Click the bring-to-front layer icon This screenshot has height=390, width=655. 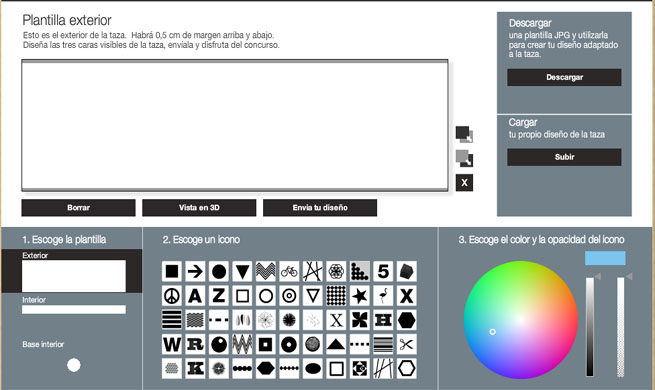pos(464,134)
